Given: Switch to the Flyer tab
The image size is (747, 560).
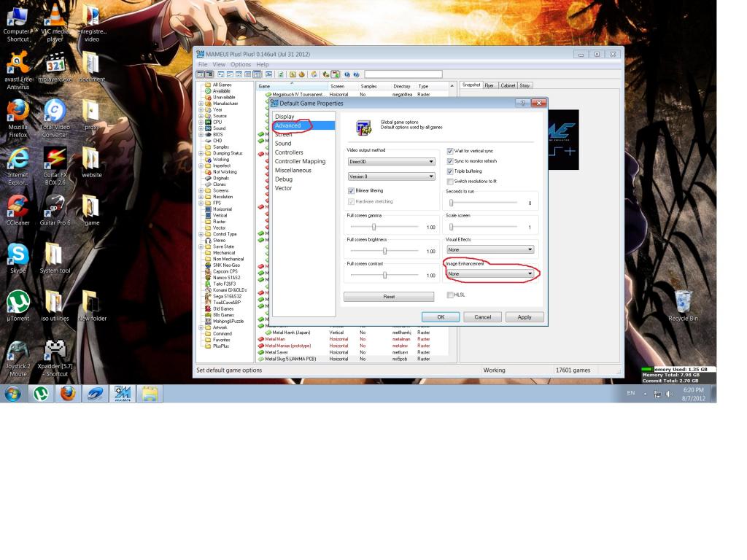Looking at the screenshot, I should [x=489, y=86].
